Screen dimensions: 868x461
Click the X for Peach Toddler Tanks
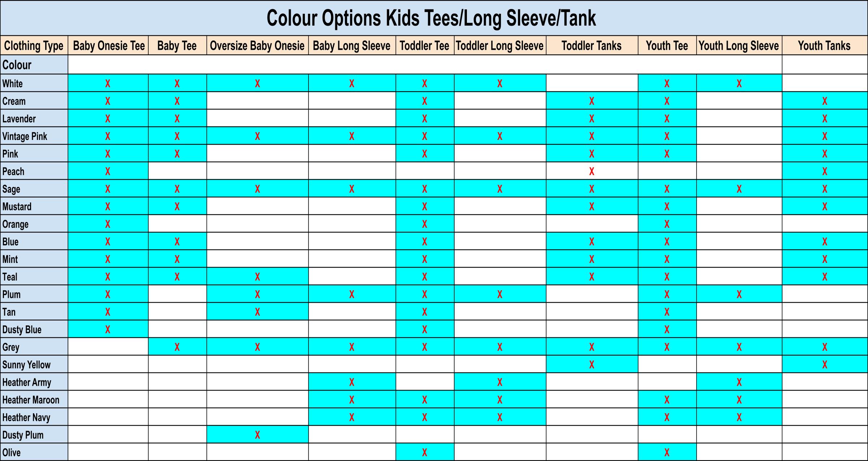[x=592, y=171]
